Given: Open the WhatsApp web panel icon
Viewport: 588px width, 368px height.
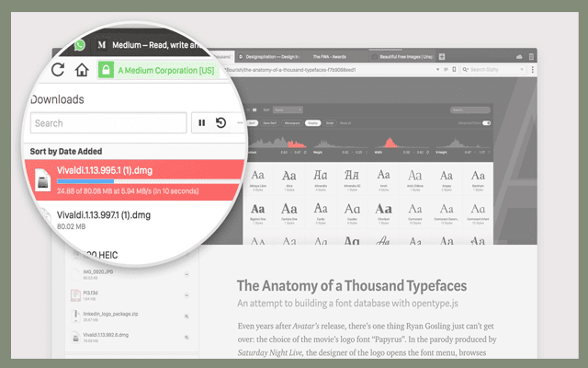Looking at the screenshot, I should pos(80,44).
